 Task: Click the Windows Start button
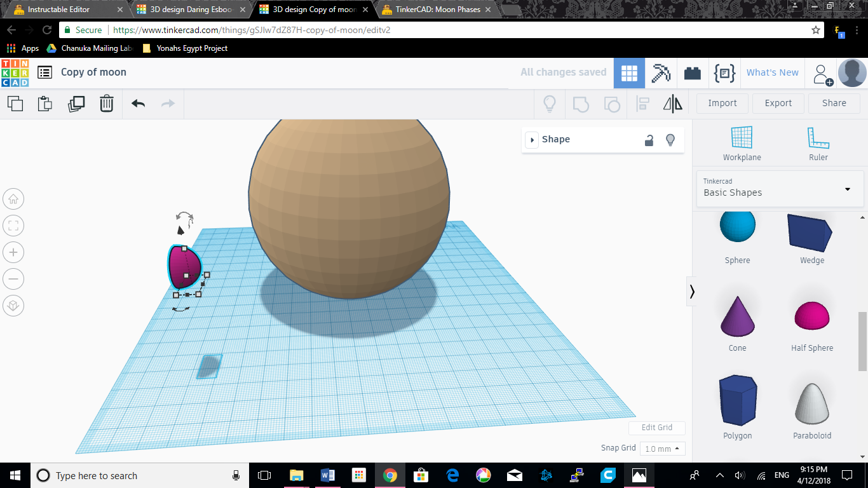click(15, 475)
